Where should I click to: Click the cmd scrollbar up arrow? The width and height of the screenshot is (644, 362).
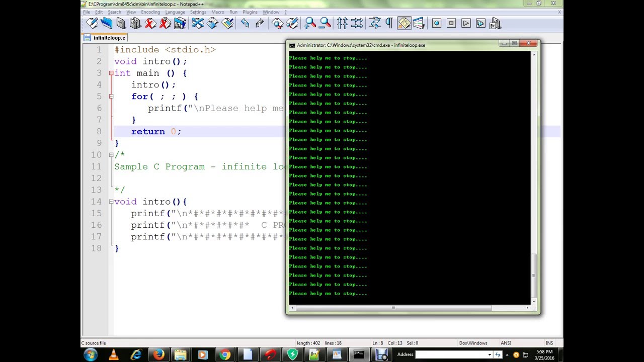coord(534,54)
